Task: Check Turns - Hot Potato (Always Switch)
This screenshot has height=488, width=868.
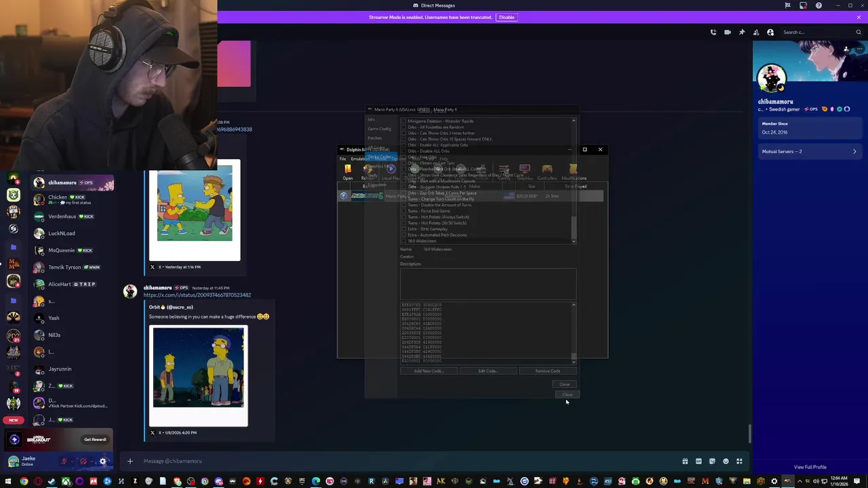Action: (403, 217)
